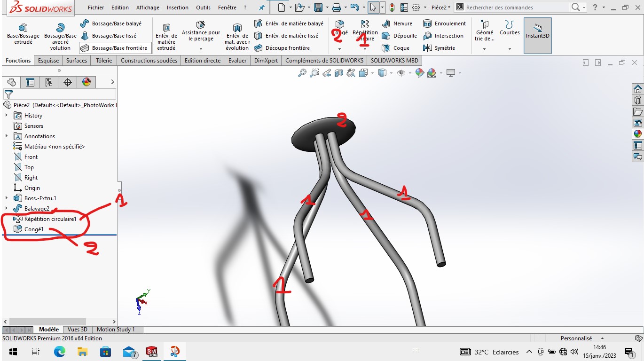This screenshot has width=644, height=361.
Task: Open the ConfigurationManager tab icon
Action: pyautogui.click(x=49, y=82)
